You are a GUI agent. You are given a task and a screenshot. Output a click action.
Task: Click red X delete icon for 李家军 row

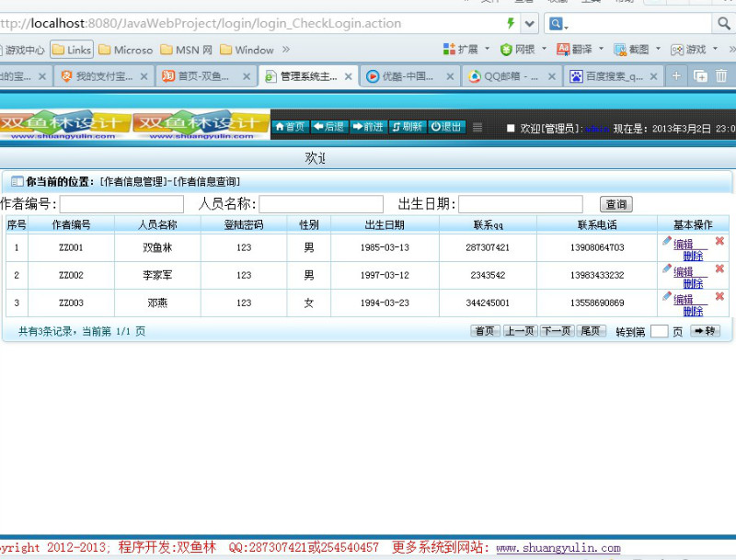pyautogui.click(x=719, y=269)
